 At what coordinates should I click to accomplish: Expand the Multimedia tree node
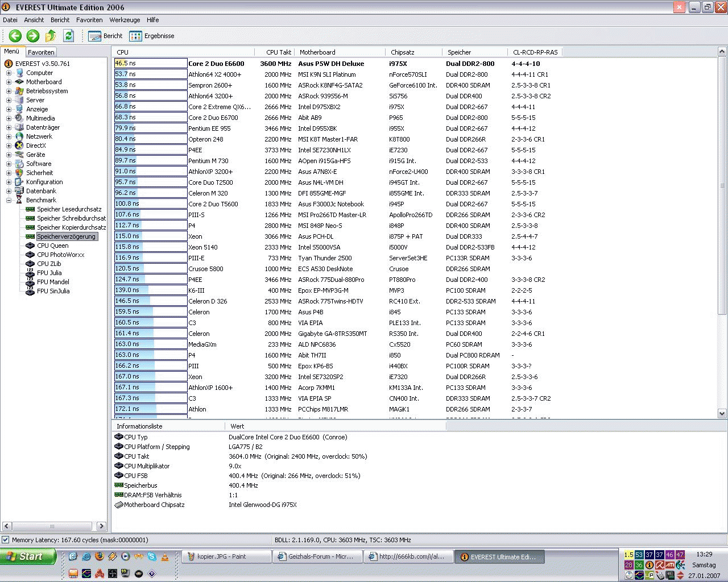coord(9,118)
